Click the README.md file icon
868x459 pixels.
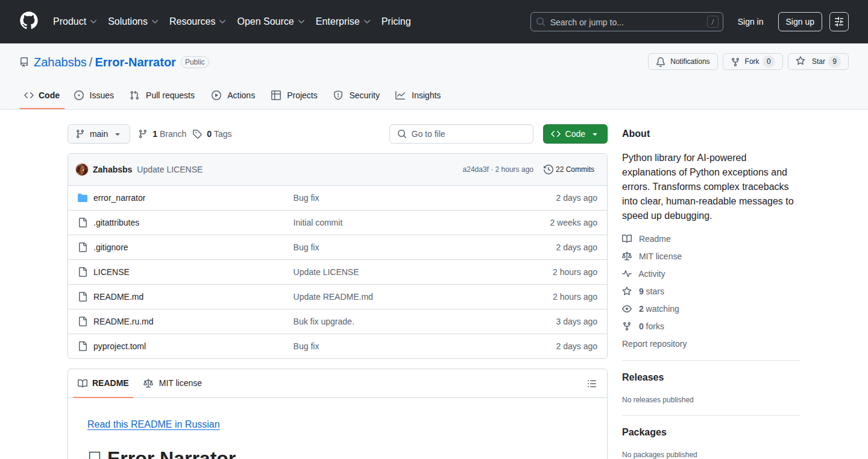(x=83, y=297)
